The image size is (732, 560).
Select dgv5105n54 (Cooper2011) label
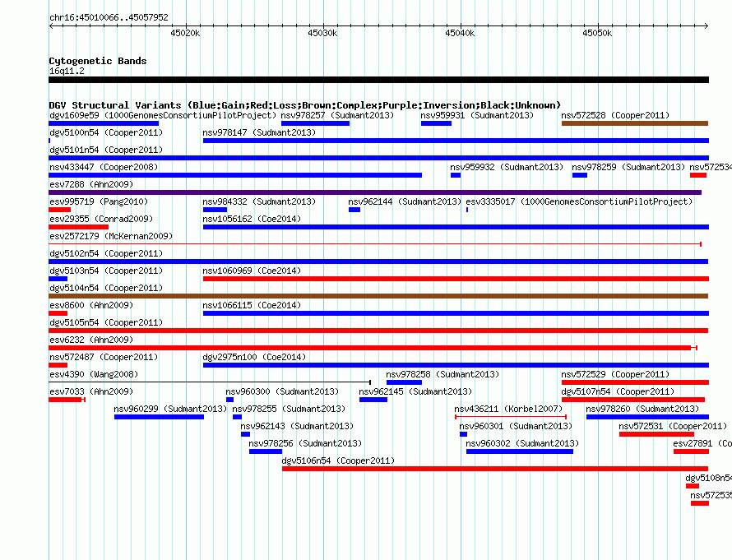tap(106, 322)
